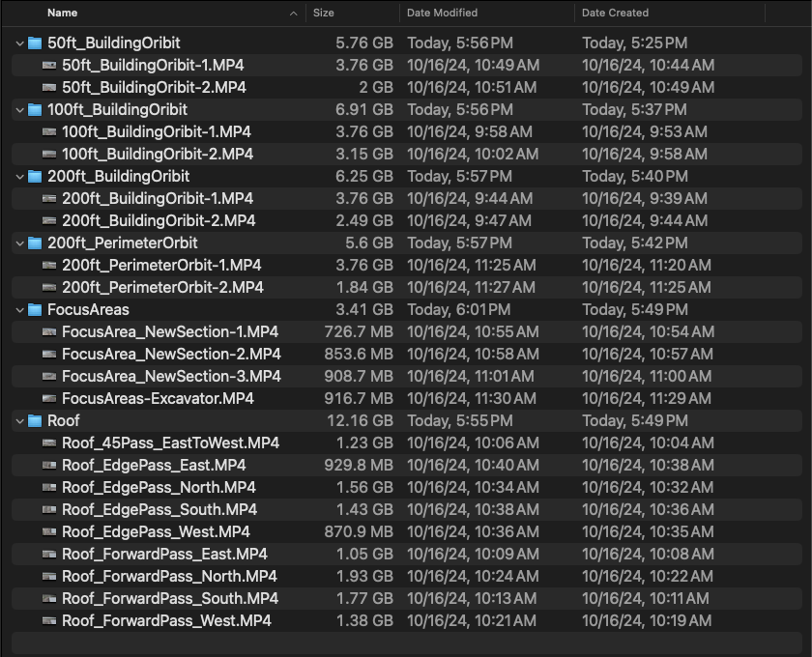Collapse the Roof folder

click(x=19, y=420)
